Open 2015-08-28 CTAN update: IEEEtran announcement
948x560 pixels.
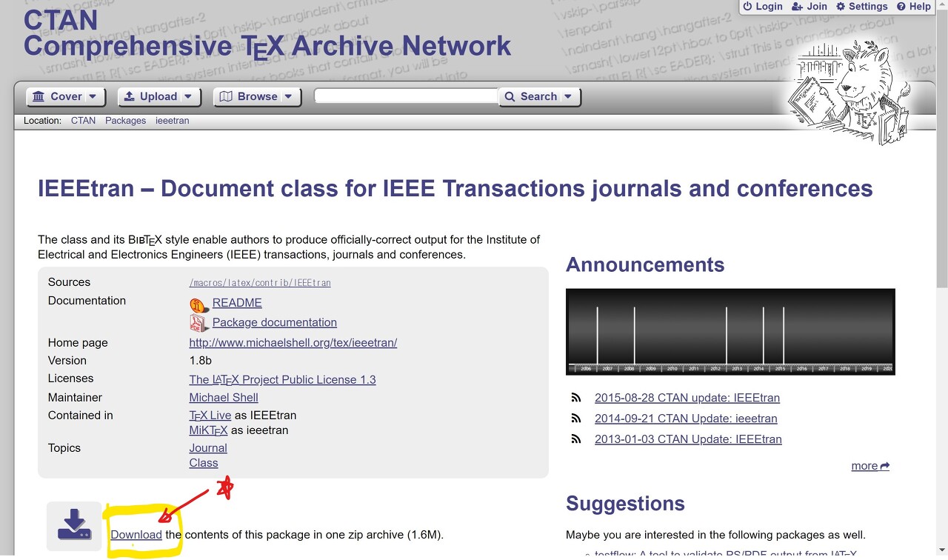coord(687,398)
